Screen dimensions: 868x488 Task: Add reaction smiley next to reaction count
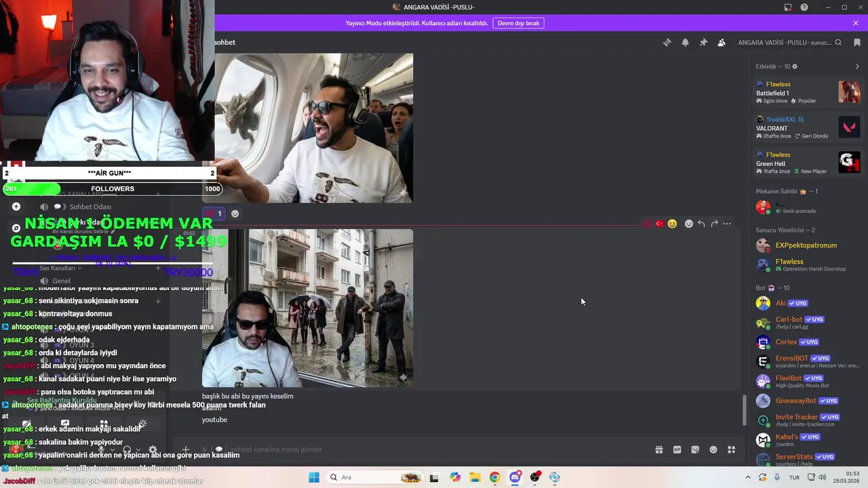pyautogui.click(x=235, y=213)
